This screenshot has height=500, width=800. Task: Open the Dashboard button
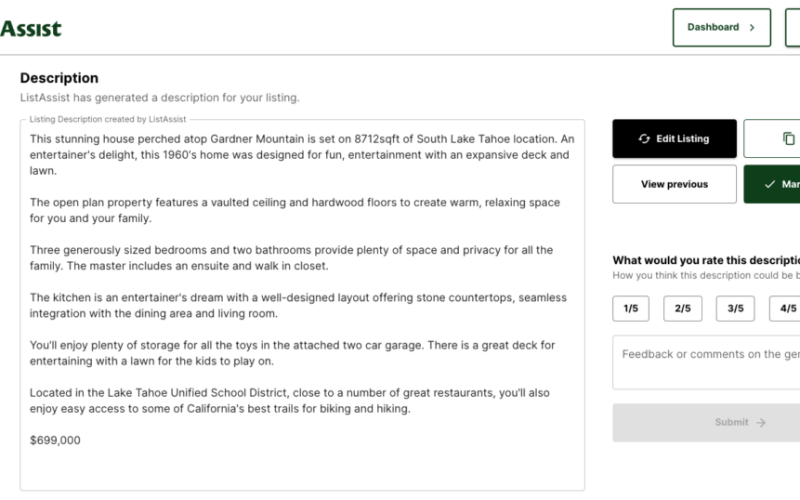click(x=720, y=28)
